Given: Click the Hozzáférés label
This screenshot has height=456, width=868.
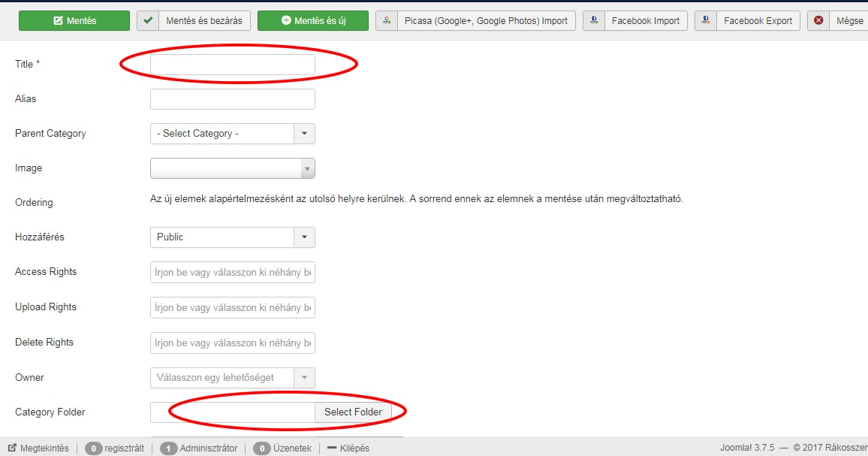Looking at the screenshot, I should [39, 237].
